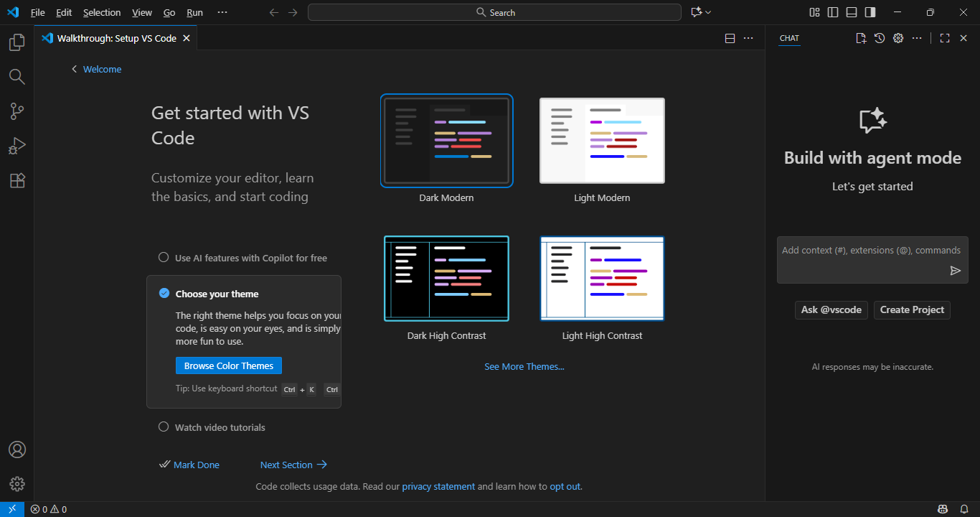Click the send arrow in chat input

point(955,271)
